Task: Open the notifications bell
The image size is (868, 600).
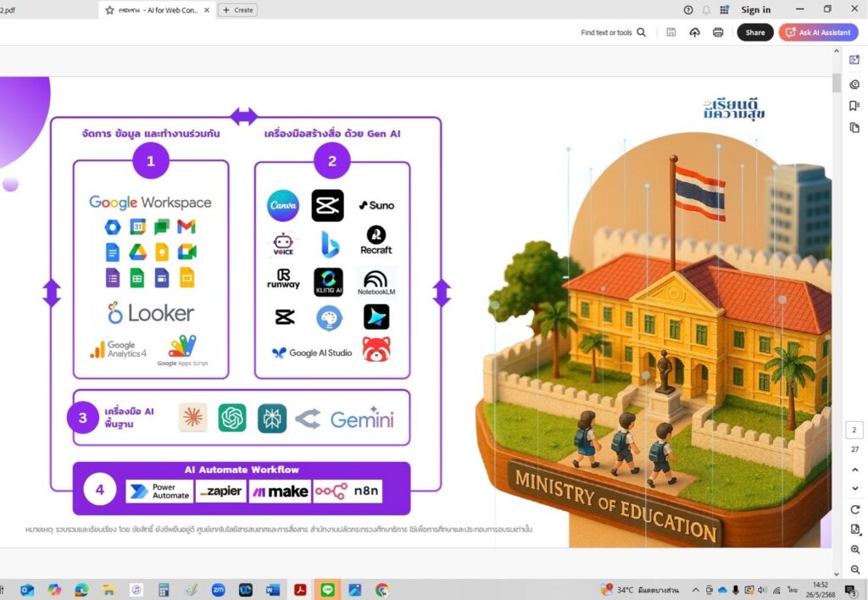Action: point(706,10)
